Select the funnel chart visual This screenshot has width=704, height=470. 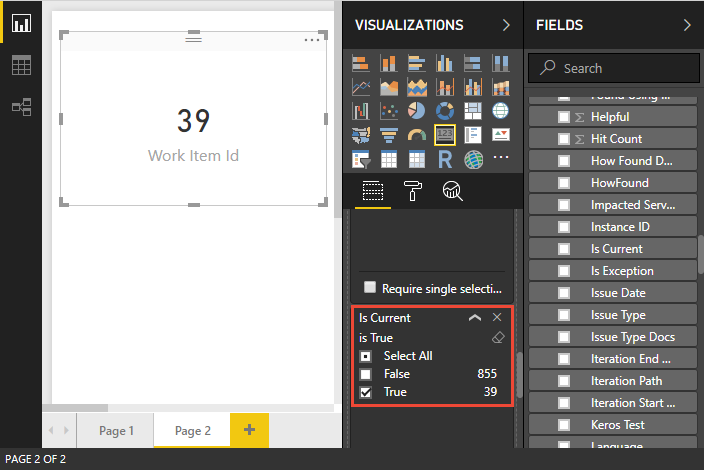click(x=389, y=135)
